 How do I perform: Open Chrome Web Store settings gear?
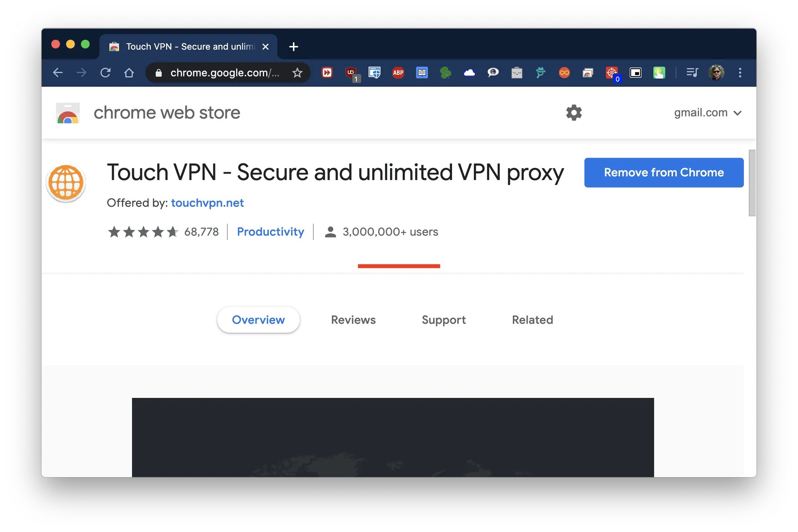point(574,113)
